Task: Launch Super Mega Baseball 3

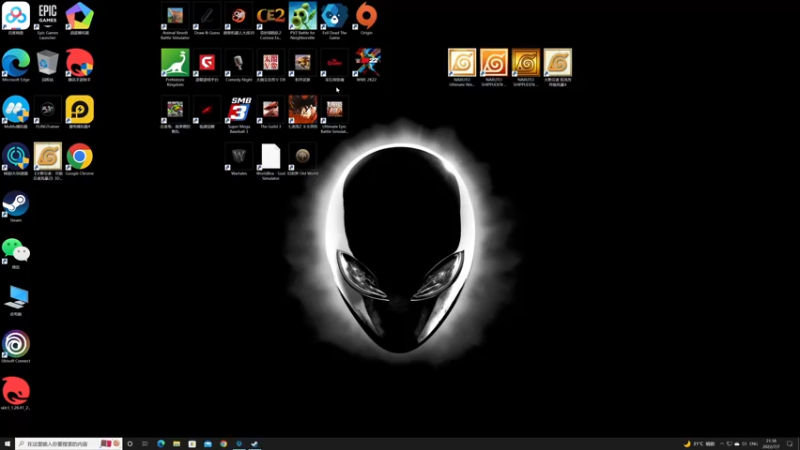Action: click(x=239, y=114)
